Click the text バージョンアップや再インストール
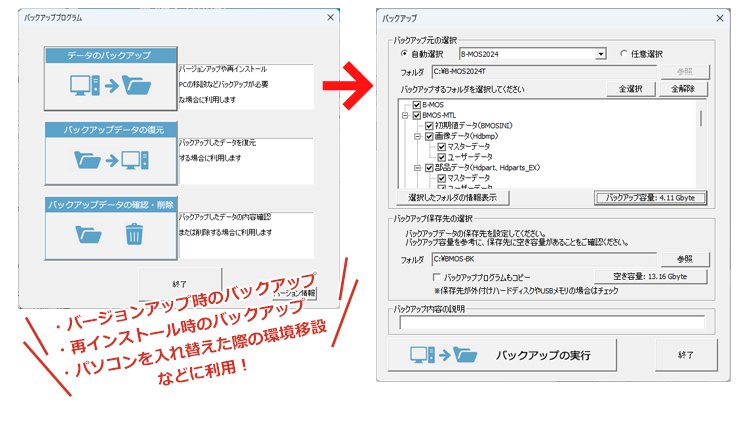This screenshot has width=750, height=421. [x=223, y=69]
